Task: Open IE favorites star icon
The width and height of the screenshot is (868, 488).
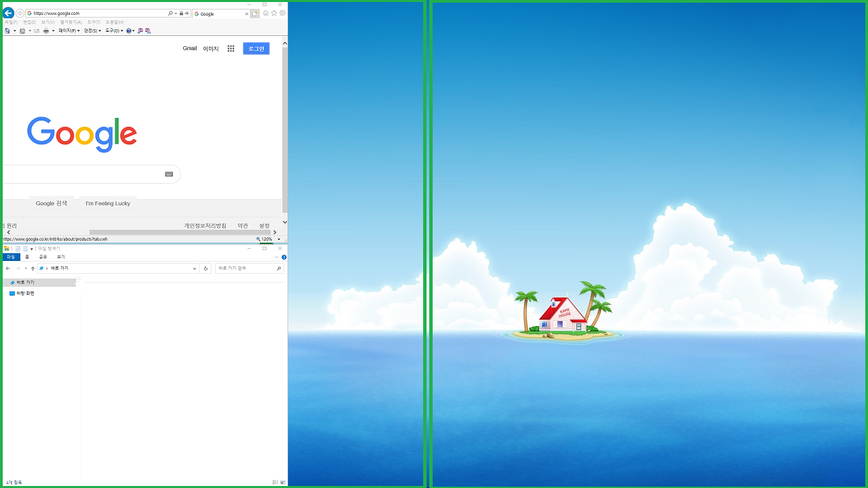Action: [274, 13]
